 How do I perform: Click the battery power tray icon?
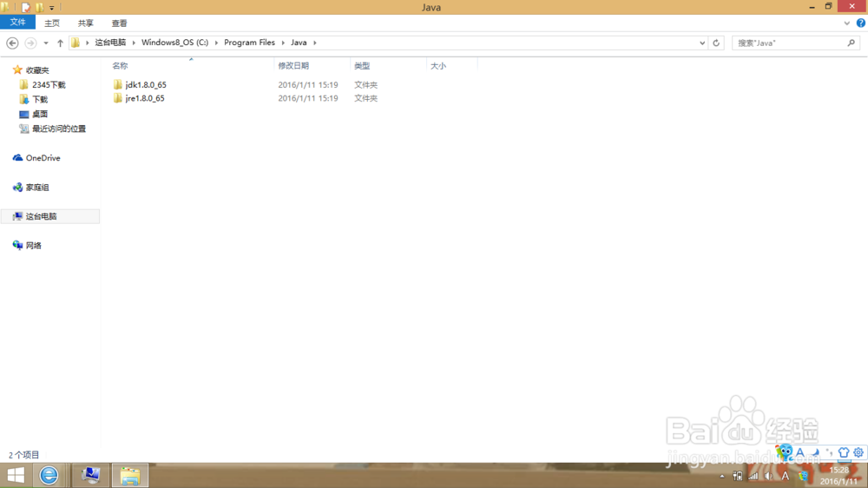click(737, 476)
